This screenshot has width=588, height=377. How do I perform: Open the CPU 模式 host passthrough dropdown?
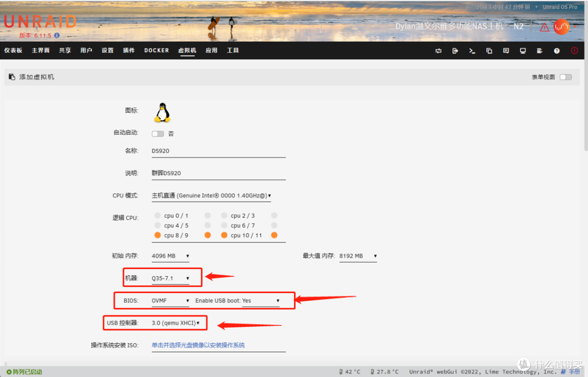(x=211, y=196)
